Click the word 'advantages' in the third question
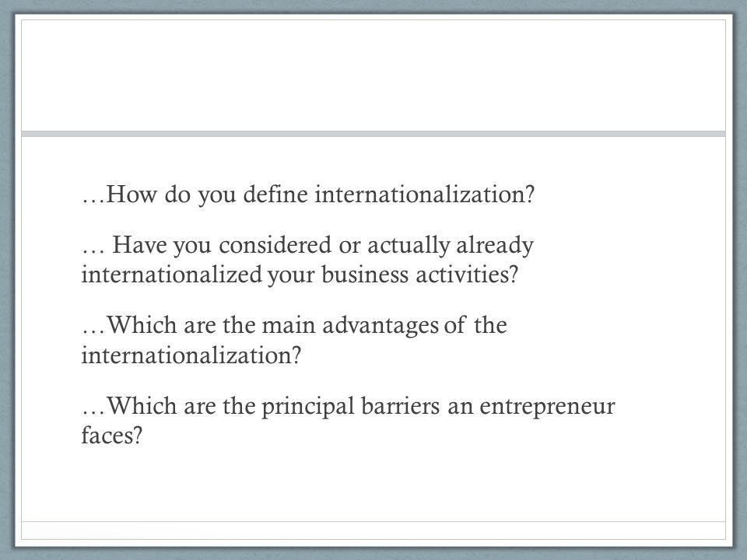Image resolution: width=747 pixels, height=560 pixels. (381, 326)
